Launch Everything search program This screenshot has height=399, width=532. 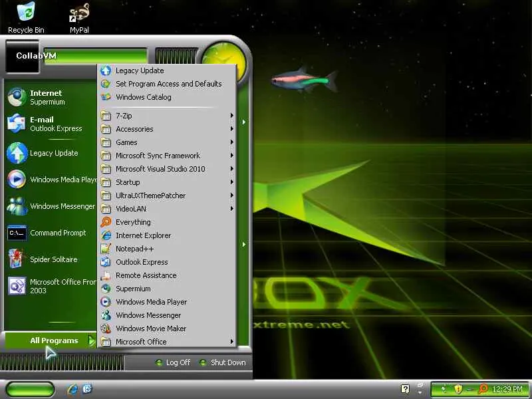(x=168, y=222)
